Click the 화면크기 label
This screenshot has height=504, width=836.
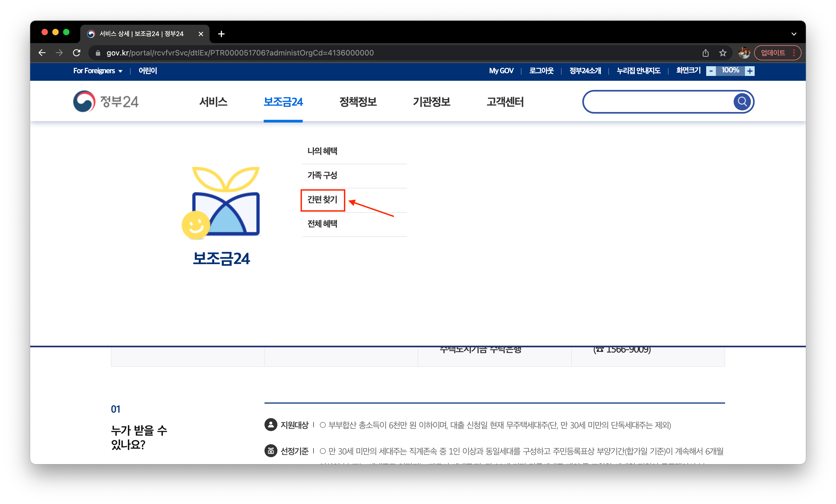(688, 70)
